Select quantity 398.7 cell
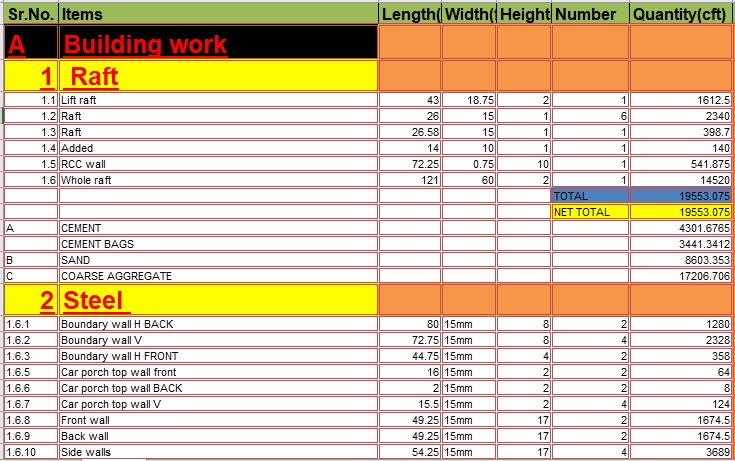The width and height of the screenshot is (735, 461). [x=681, y=132]
